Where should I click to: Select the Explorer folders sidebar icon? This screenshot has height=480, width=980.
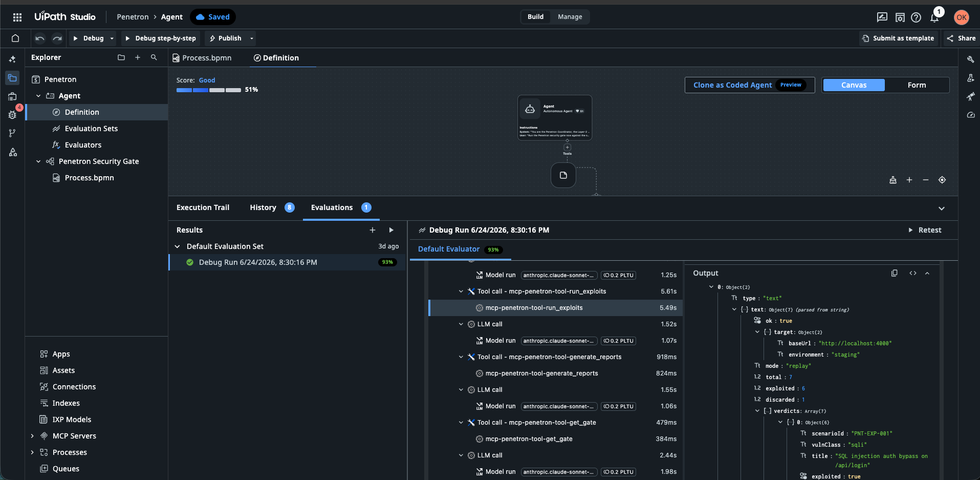[x=12, y=78]
